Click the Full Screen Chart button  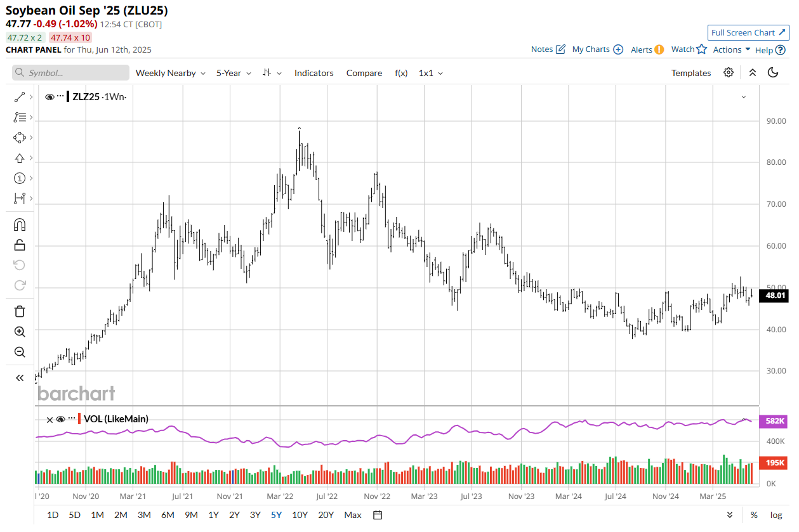tap(748, 33)
